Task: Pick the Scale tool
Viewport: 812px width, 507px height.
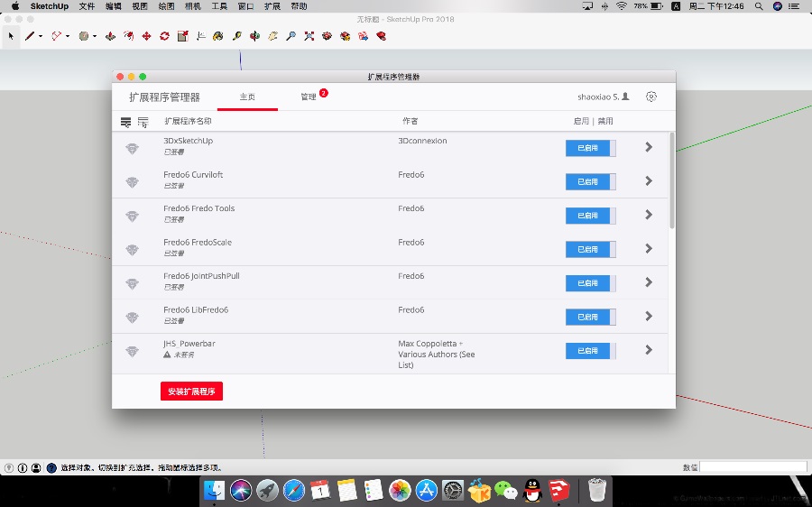Action: point(183,36)
